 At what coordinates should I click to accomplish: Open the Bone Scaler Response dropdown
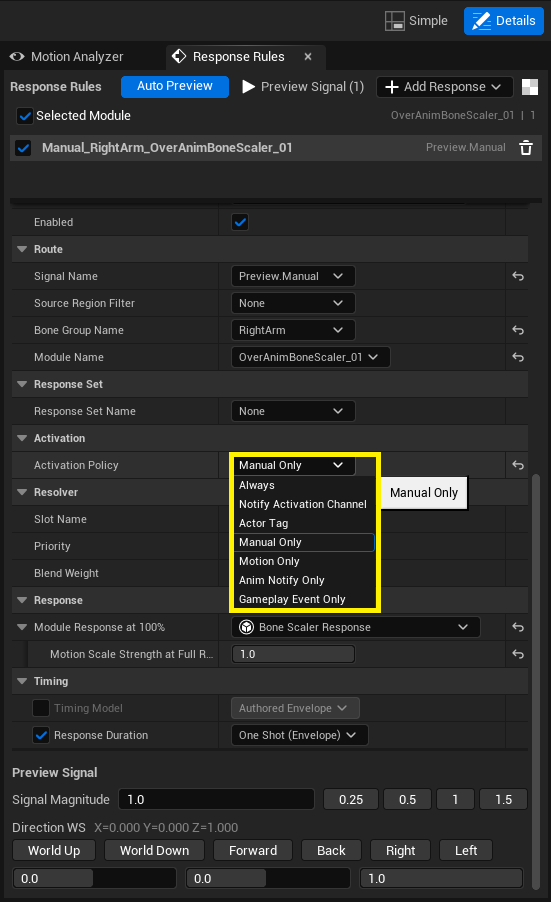[356, 628]
